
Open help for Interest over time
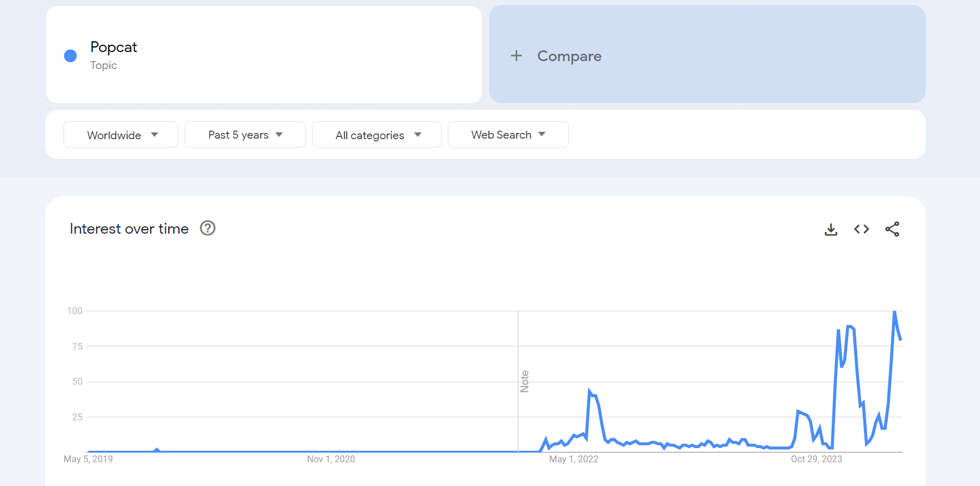[208, 228]
